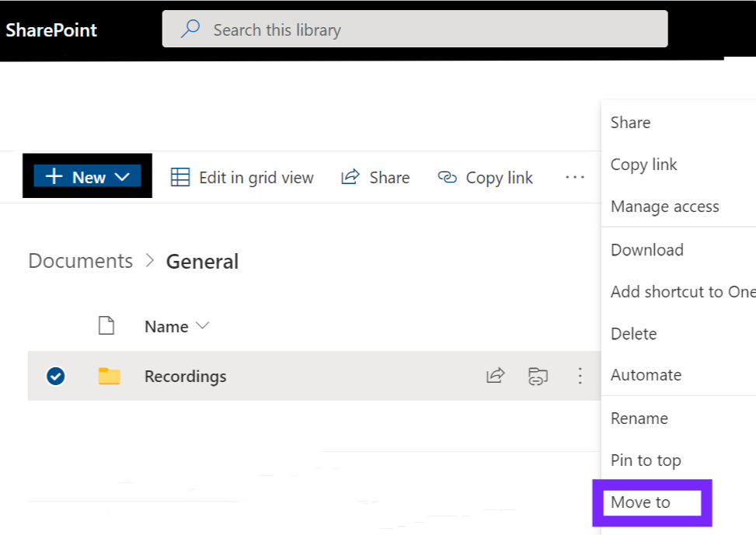Click the search magnifier icon
Screen dimensions: 756x535
[x=190, y=30]
